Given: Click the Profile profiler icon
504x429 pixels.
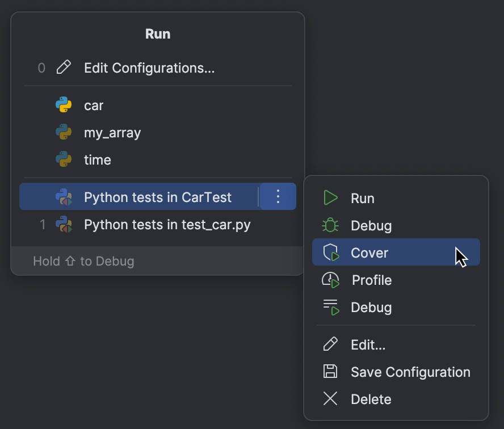Looking at the screenshot, I should (331, 280).
